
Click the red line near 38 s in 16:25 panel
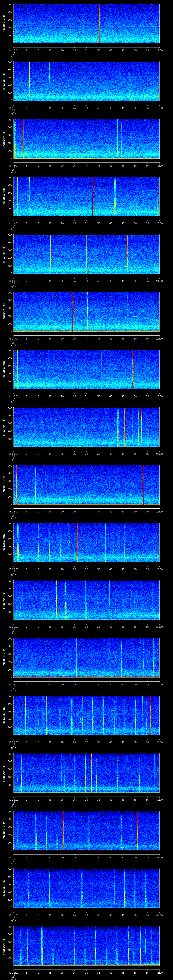106,543
